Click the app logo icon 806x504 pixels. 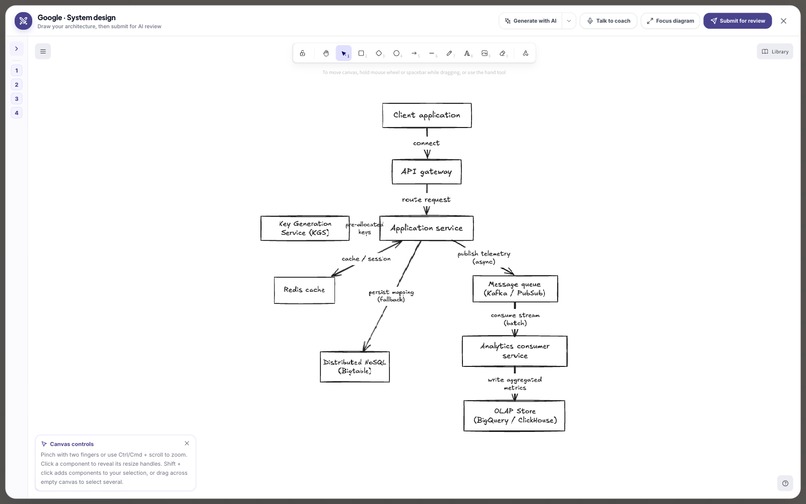click(23, 21)
